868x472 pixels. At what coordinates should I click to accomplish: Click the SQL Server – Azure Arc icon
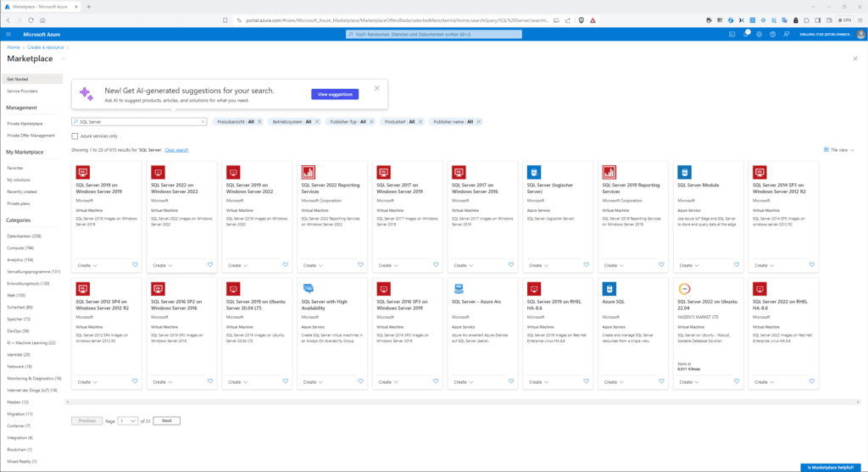click(459, 288)
